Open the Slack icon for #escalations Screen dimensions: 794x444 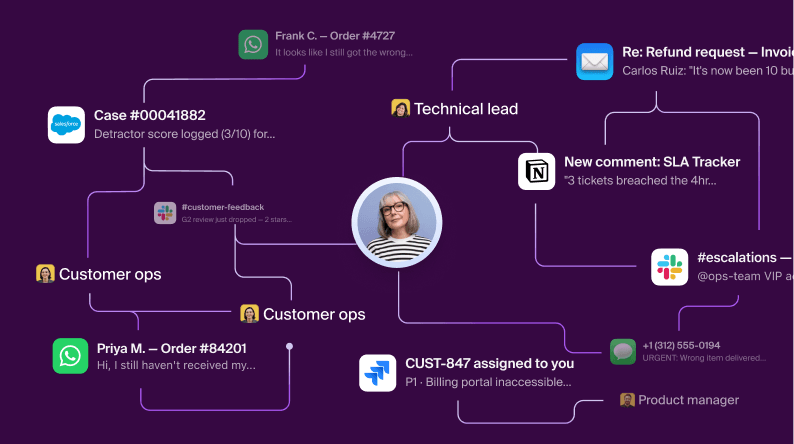coord(669,267)
